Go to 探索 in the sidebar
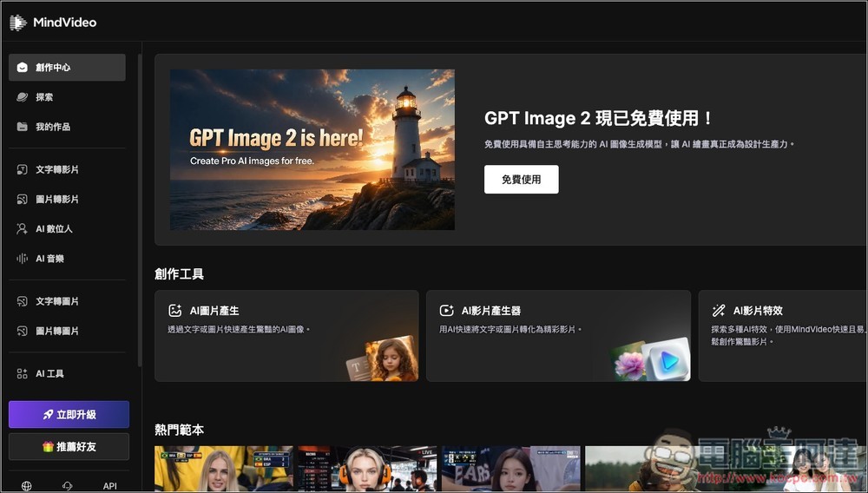This screenshot has height=493, width=868. pyautogui.click(x=67, y=97)
